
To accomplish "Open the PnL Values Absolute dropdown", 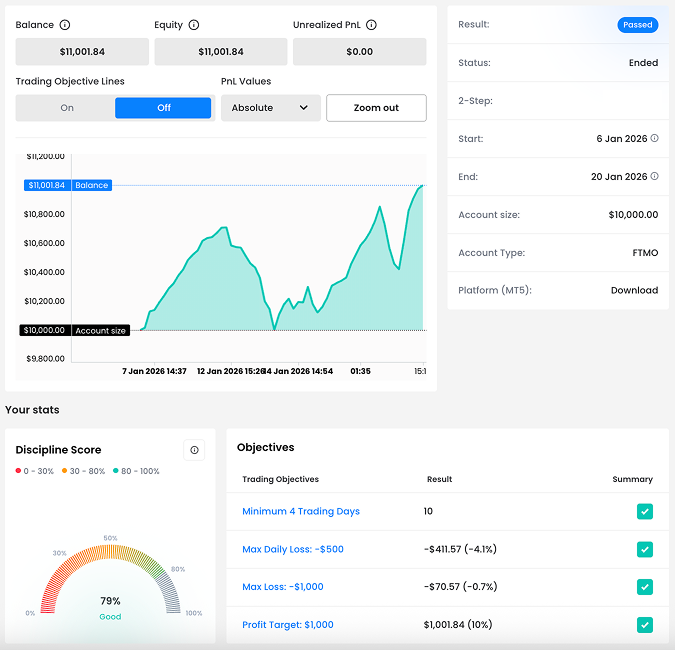I will click(x=270, y=108).
